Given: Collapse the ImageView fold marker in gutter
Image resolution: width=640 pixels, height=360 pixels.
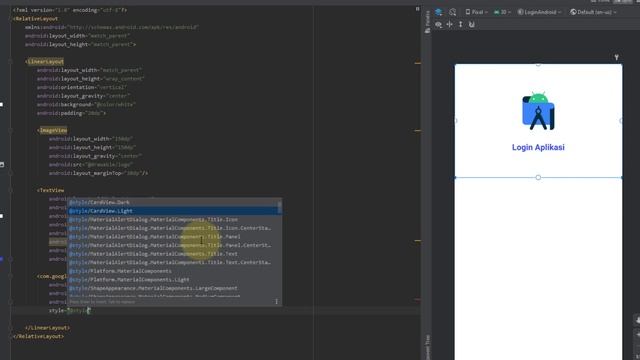Looking at the screenshot, I should coord(11,130).
